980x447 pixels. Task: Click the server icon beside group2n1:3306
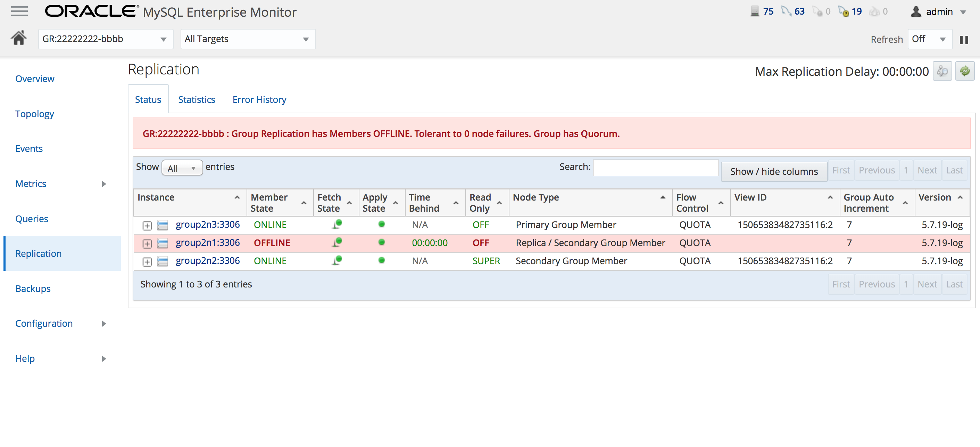pyautogui.click(x=163, y=243)
